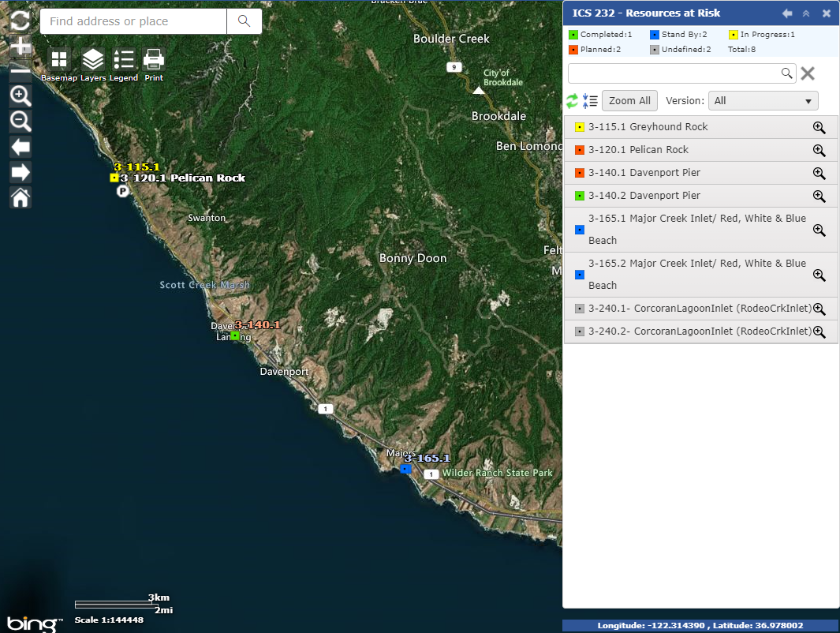Open the Layers list
This screenshot has width=840, height=633.
coord(93,60)
